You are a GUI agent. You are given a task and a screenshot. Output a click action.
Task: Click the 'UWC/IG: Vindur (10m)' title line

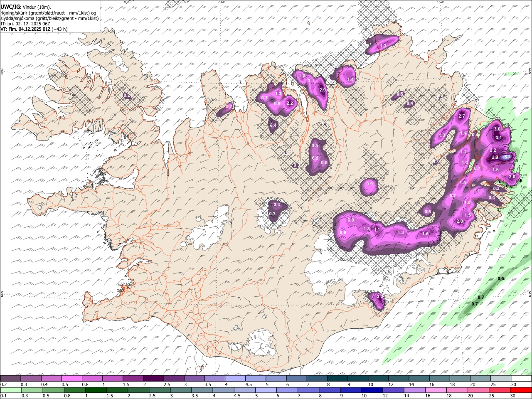(26, 7)
